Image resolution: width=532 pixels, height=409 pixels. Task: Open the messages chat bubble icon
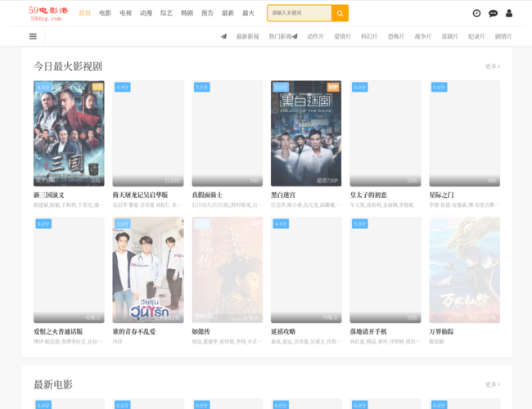493,13
